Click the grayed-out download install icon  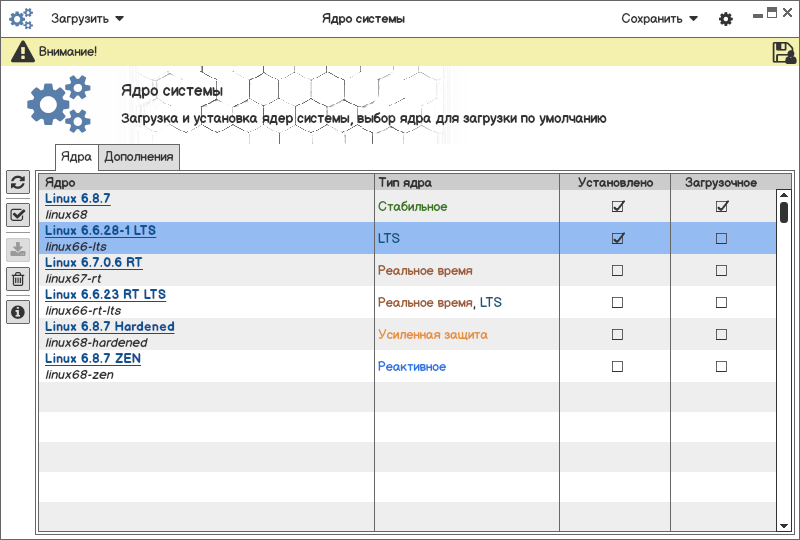[17, 249]
